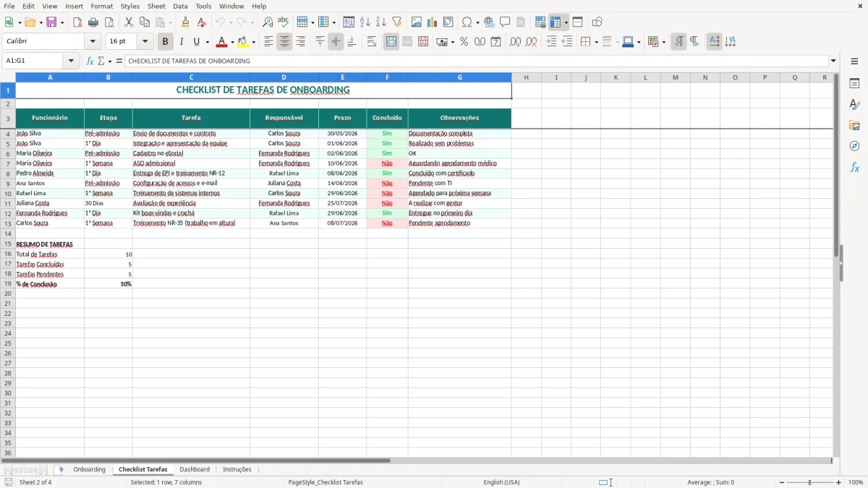Image resolution: width=868 pixels, height=488 pixels.
Task: Insert a comment
Action: coord(505,22)
